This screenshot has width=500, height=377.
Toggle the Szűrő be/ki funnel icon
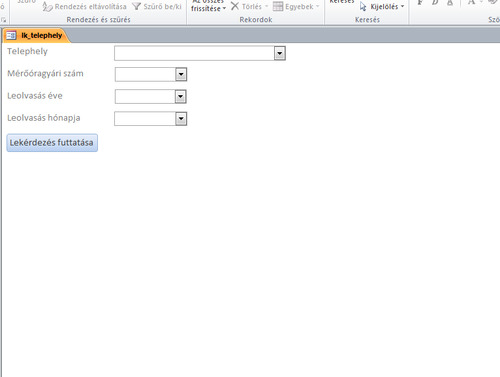137,6
